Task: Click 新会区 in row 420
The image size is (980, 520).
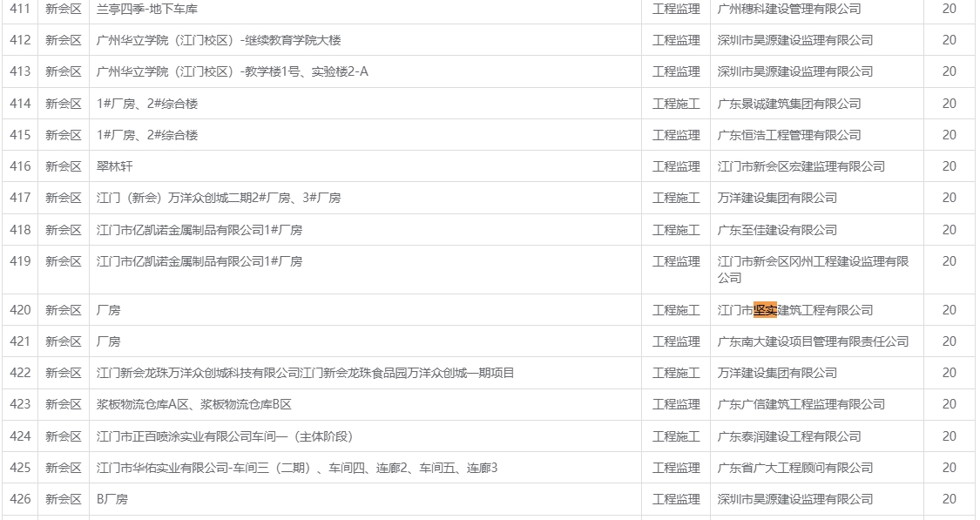Action: pyautogui.click(x=63, y=310)
